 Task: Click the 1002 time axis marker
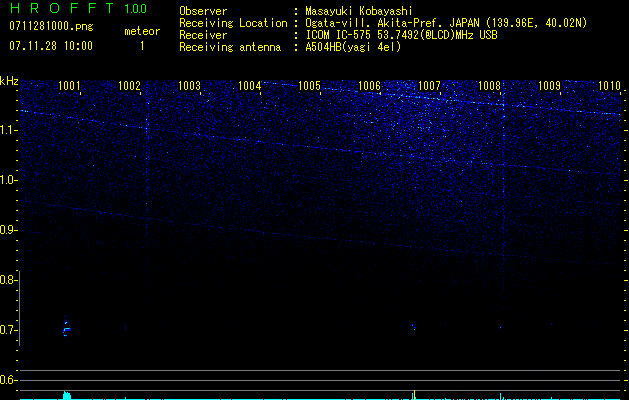pyautogui.click(x=129, y=86)
